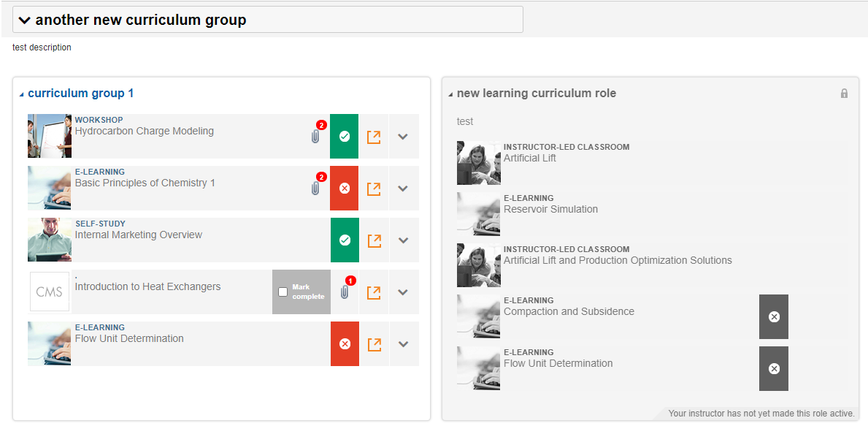Click the lock icon on new learning curriculum role

click(844, 94)
